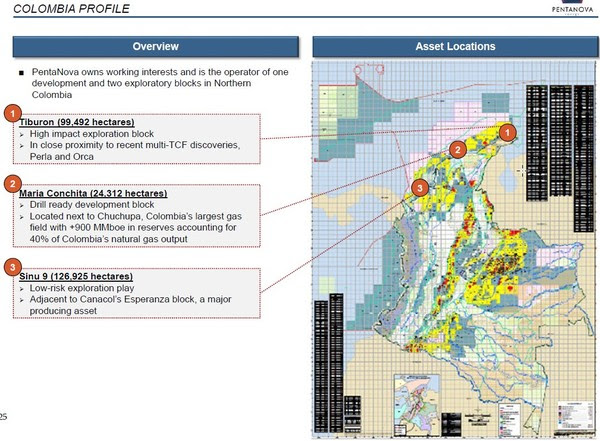Open the small inset map of Colombia

(417, 405)
